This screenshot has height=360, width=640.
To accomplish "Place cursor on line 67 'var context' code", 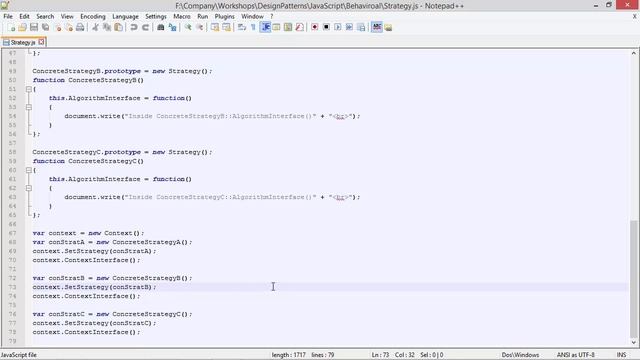I will pyautogui.click(x=88, y=233).
